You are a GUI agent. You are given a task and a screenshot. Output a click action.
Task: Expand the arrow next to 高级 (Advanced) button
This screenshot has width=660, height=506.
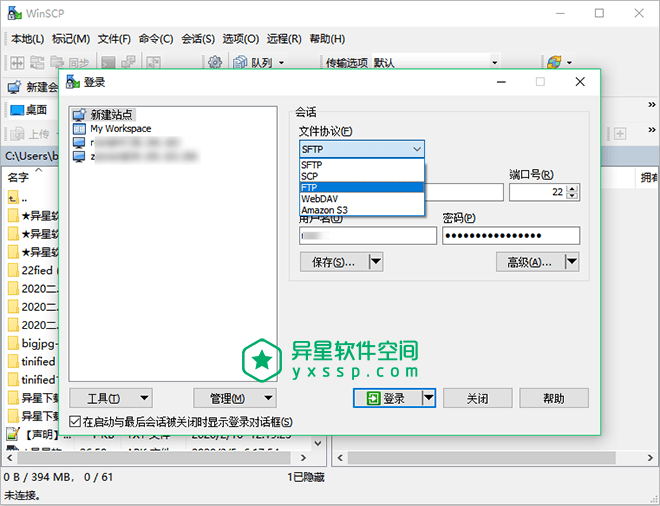point(571,262)
